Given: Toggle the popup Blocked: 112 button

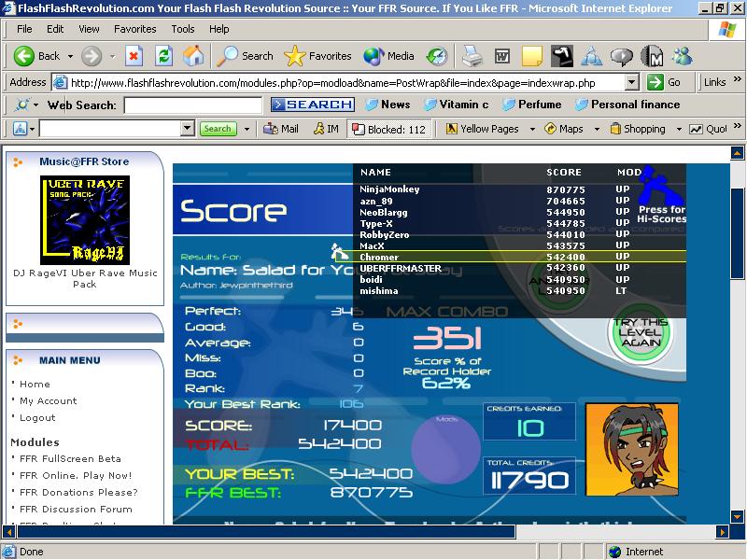Looking at the screenshot, I should pos(388,129).
